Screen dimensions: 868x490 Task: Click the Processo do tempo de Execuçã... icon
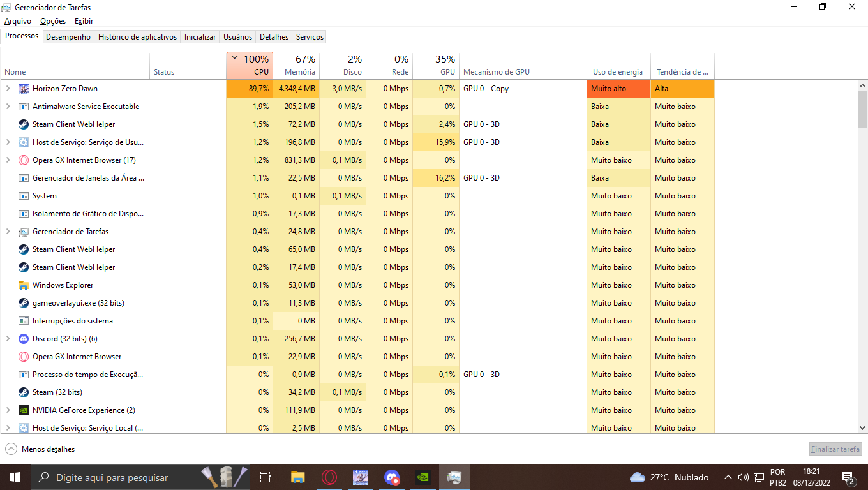24,375
